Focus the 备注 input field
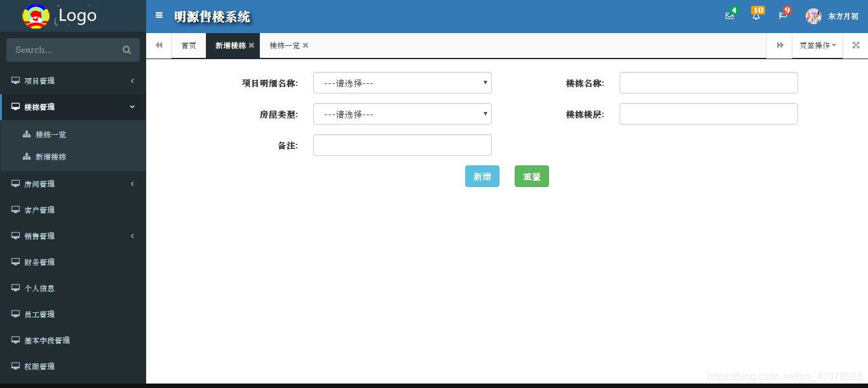This screenshot has width=868, height=388. 402,145
